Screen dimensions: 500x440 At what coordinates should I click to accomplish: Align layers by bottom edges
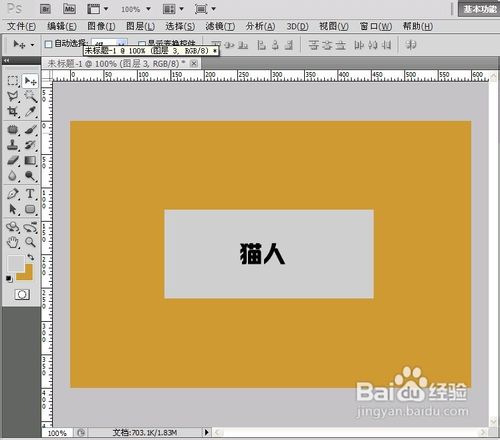tap(243, 45)
